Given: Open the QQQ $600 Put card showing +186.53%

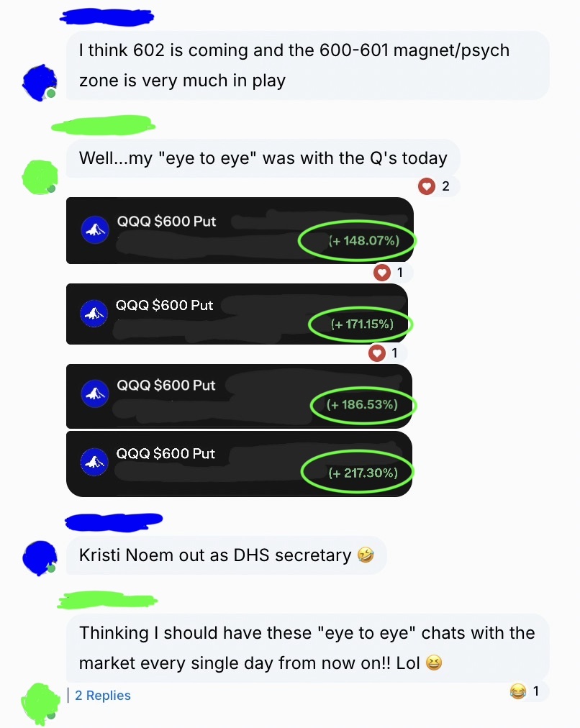Looking at the screenshot, I should pos(239,396).
